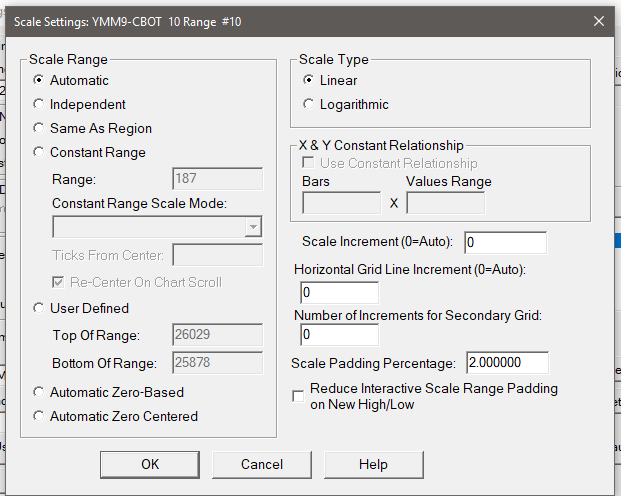
Task: Toggle the Use Constant Relationship checkbox
Action: point(309,163)
